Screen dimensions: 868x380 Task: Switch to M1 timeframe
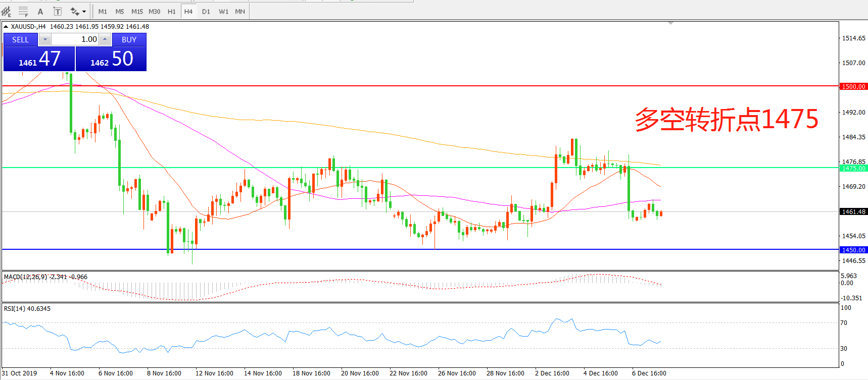pos(103,11)
